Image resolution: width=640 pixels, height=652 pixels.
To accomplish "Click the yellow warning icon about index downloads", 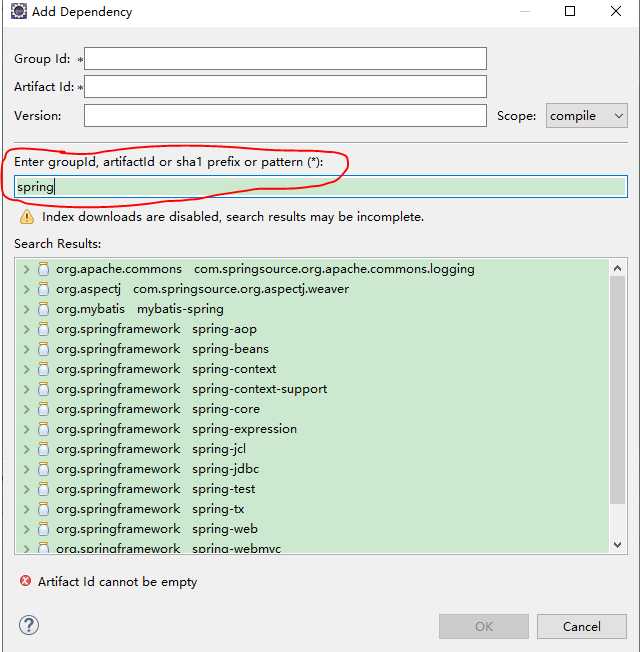I will [x=27, y=217].
